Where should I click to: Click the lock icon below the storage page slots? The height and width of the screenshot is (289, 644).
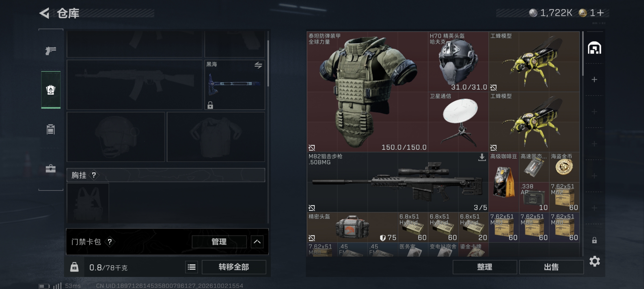pyautogui.click(x=595, y=240)
